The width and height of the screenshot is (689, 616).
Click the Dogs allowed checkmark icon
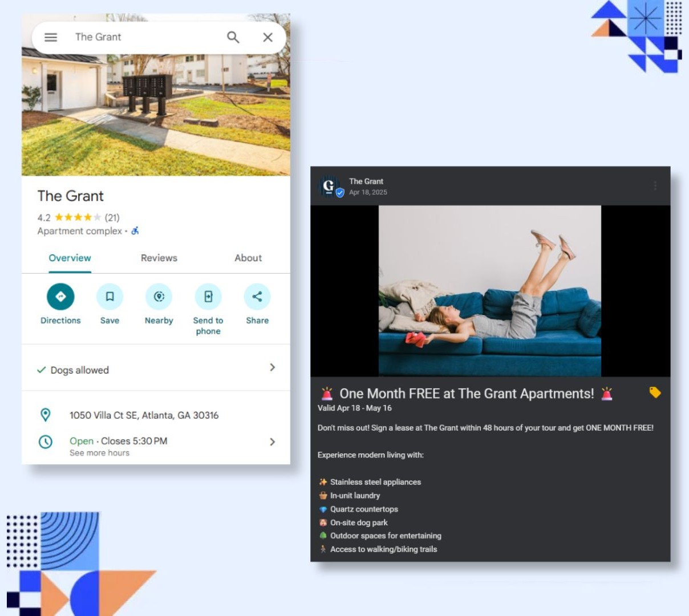pyautogui.click(x=41, y=370)
